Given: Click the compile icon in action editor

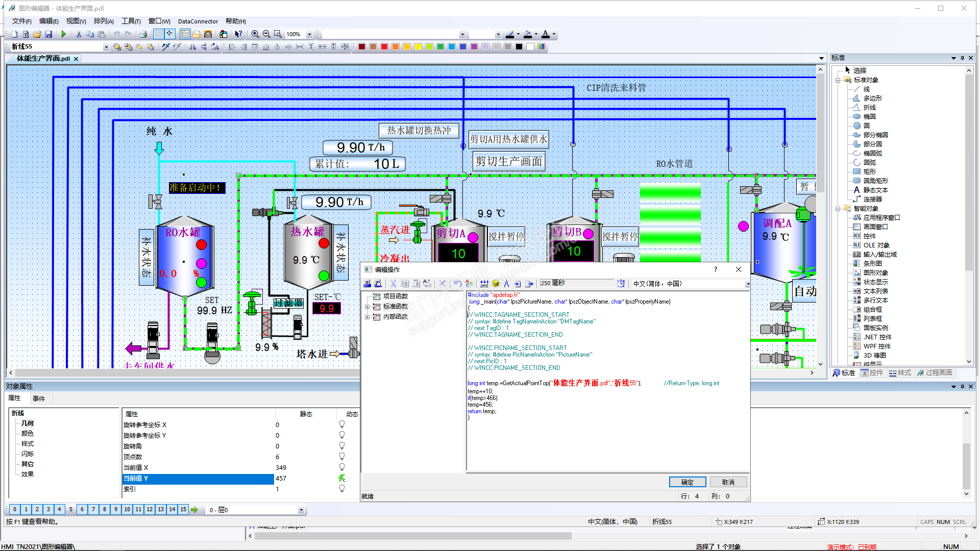Looking at the screenshot, I should [484, 284].
